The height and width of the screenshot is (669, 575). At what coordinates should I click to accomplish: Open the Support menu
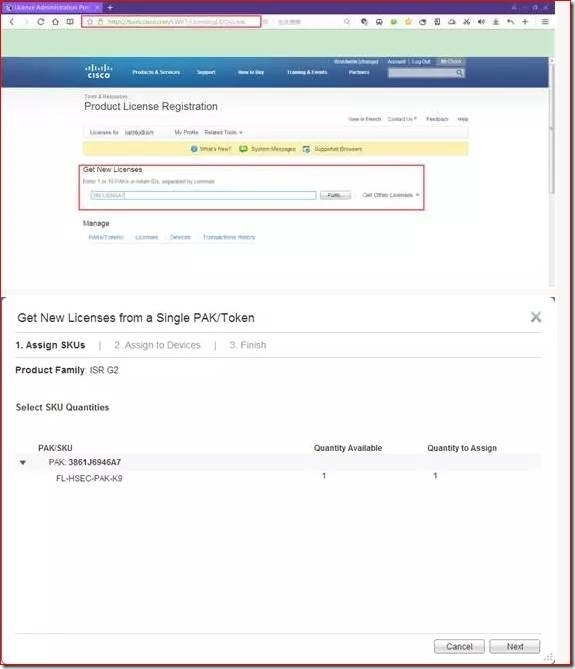pyautogui.click(x=206, y=72)
